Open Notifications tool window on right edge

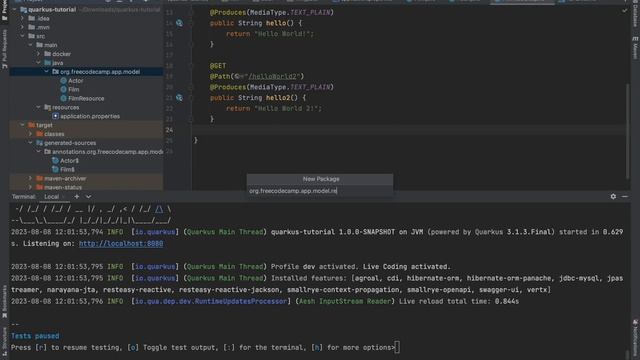pos(636,337)
